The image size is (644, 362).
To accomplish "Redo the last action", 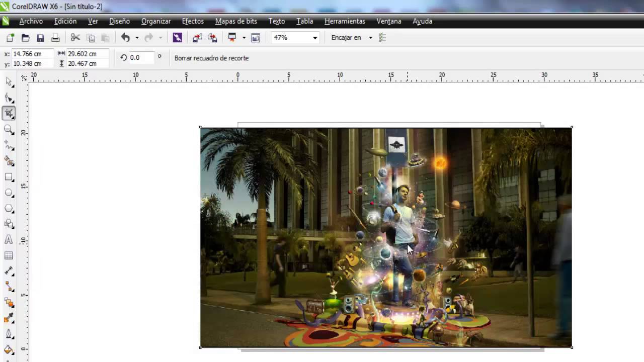I will tap(148, 38).
